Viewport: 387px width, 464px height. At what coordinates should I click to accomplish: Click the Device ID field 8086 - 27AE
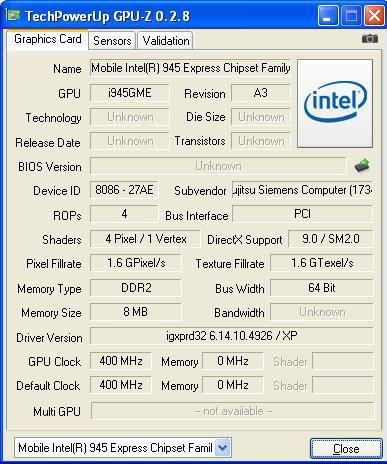[x=124, y=190]
